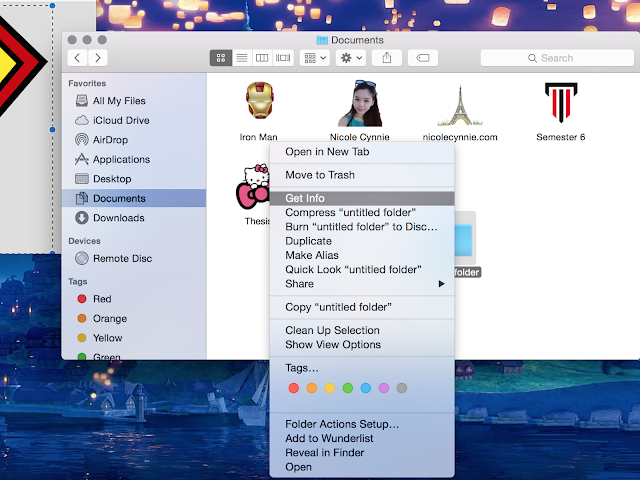Open iCloud Drive in sidebar
Screen dimensions: 640x480
(134, 120)
